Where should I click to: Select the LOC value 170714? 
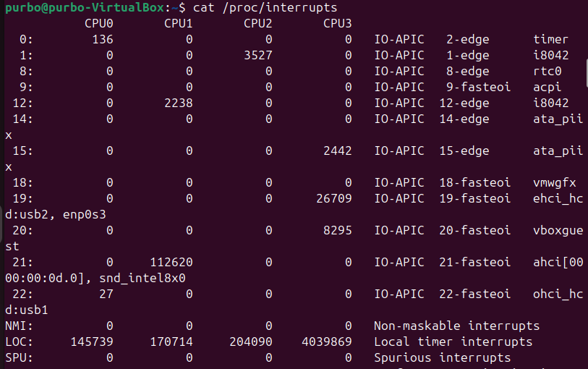coord(171,342)
